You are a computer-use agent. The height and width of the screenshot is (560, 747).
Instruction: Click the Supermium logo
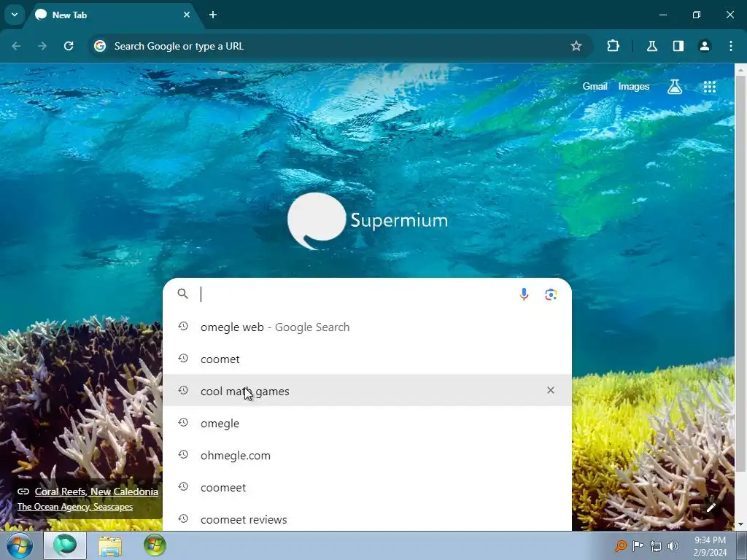368,220
